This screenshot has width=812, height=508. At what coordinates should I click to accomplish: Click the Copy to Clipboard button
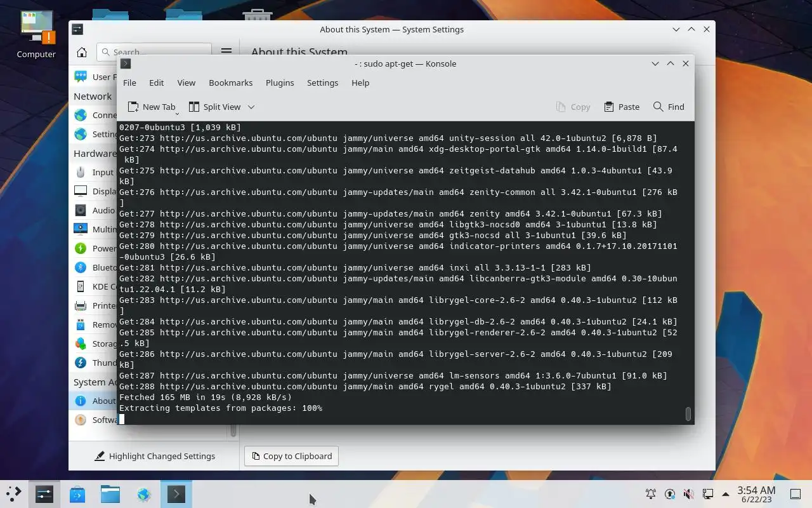[292, 456]
